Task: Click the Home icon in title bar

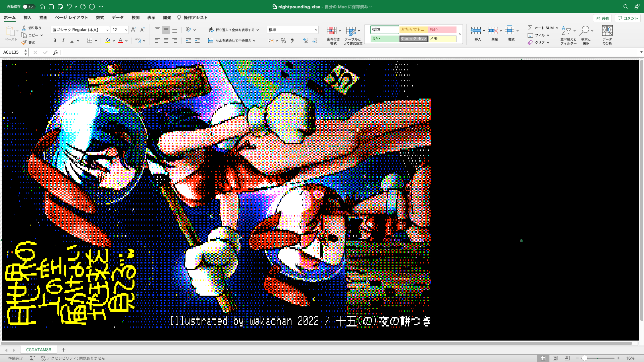Action: 42,7
